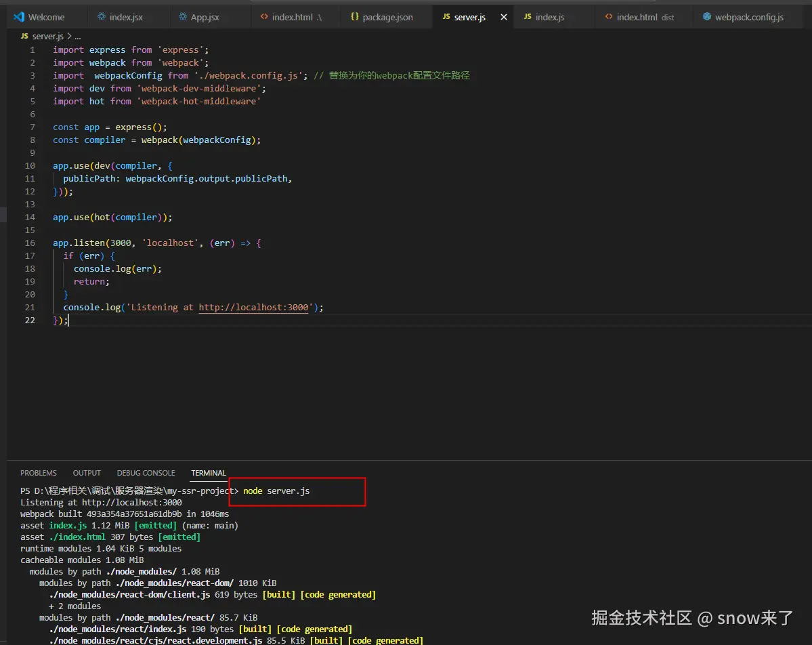
Task: Click '+ 2 modules' line in terminal
Action: (x=74, y=606)
